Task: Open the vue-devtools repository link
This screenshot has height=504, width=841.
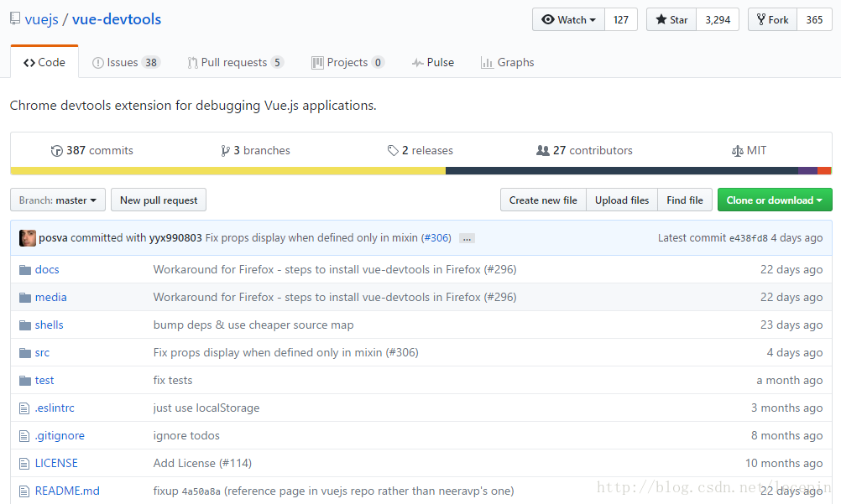Action: 117,19
